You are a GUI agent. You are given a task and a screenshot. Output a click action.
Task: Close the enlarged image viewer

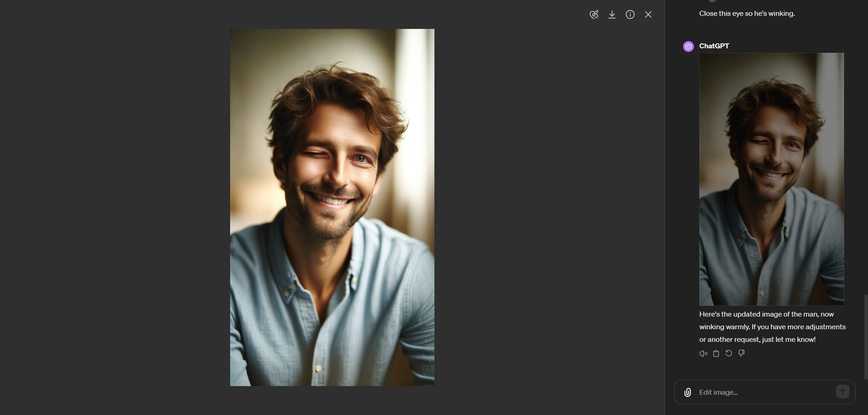pyautogui.click(x=648, y=14)
